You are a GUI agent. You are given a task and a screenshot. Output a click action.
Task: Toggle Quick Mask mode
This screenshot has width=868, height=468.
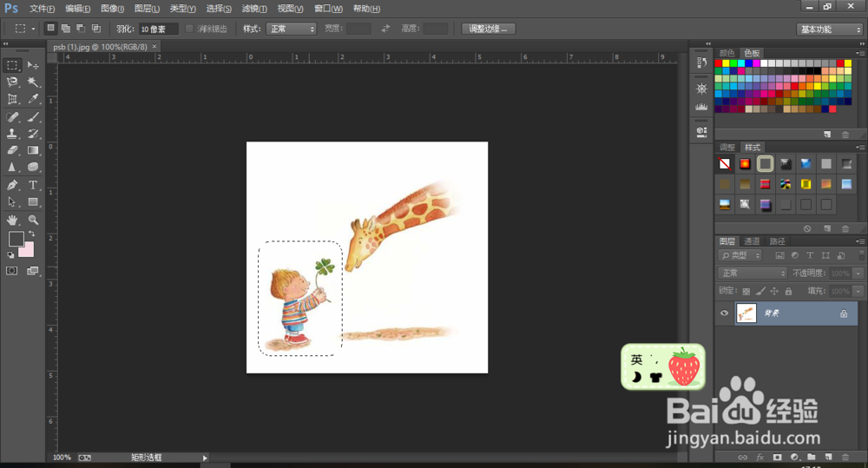point(11,271)
